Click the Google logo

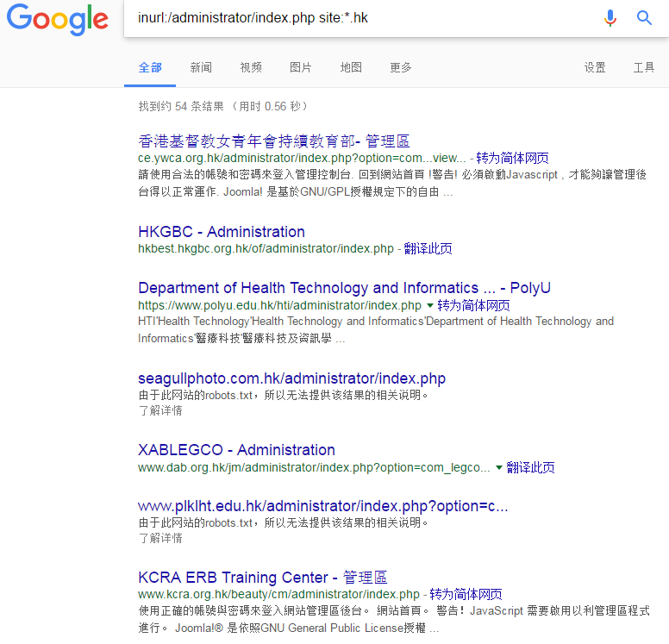pyautogui.click(x=57, y=19)
